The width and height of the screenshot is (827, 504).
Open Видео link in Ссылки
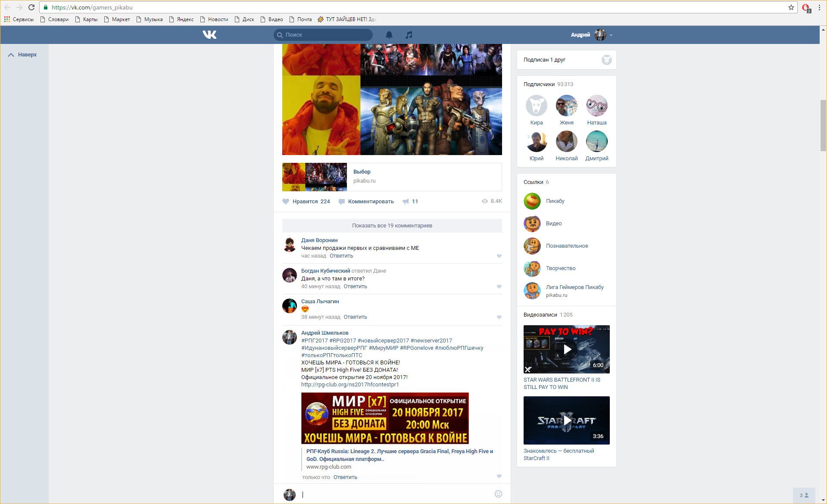tap(554, 223)
